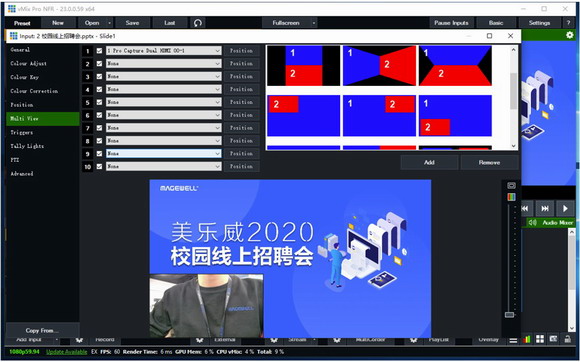Click the vertical volume slider handle

[510, 315]
